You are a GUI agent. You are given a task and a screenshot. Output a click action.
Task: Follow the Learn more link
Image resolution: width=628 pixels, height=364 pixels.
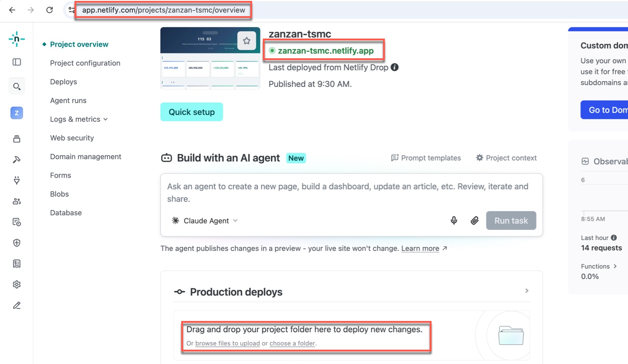click(420, 248)
